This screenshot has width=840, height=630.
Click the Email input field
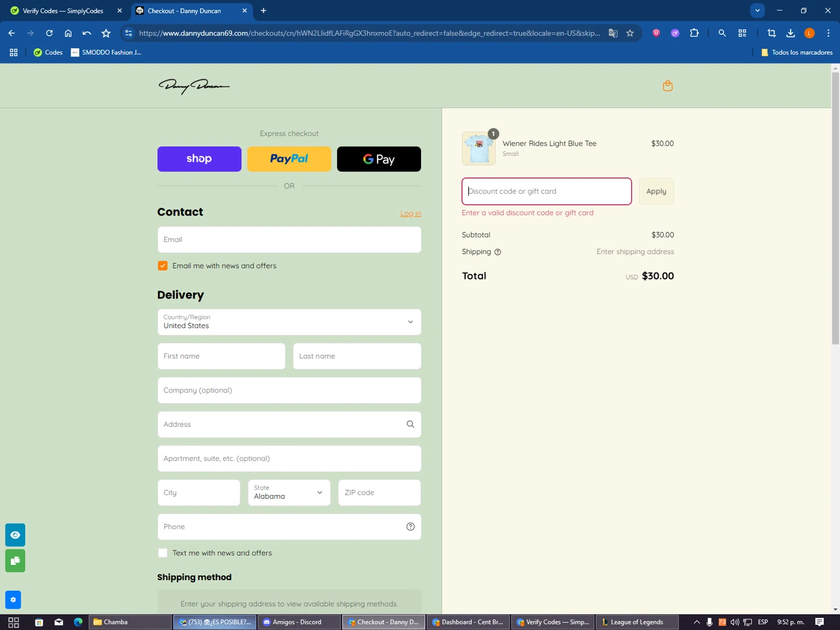(x=289, y=240)
